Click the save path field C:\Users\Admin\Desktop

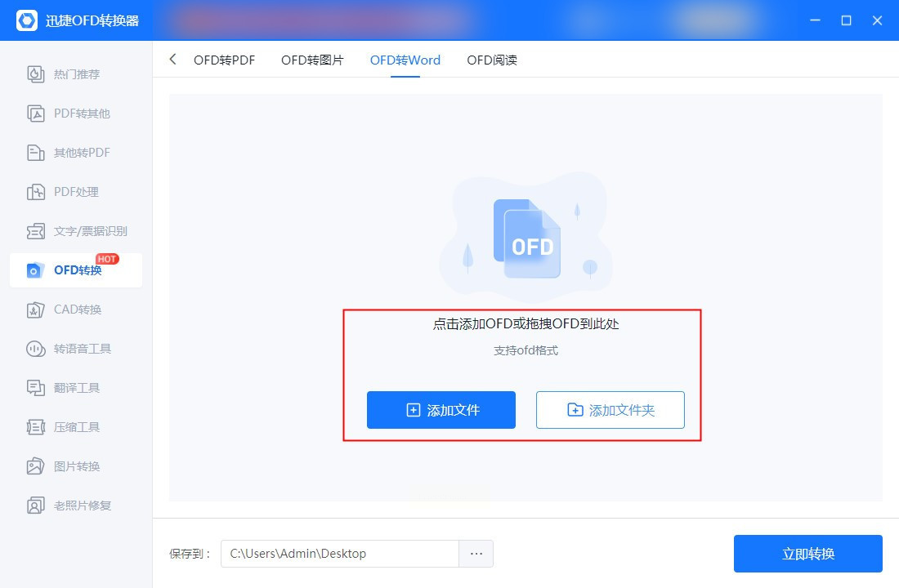(x=340, y=554)
